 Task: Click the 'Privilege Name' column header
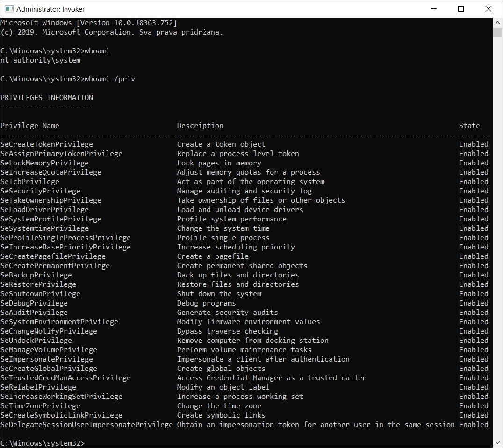click(30, 126)
